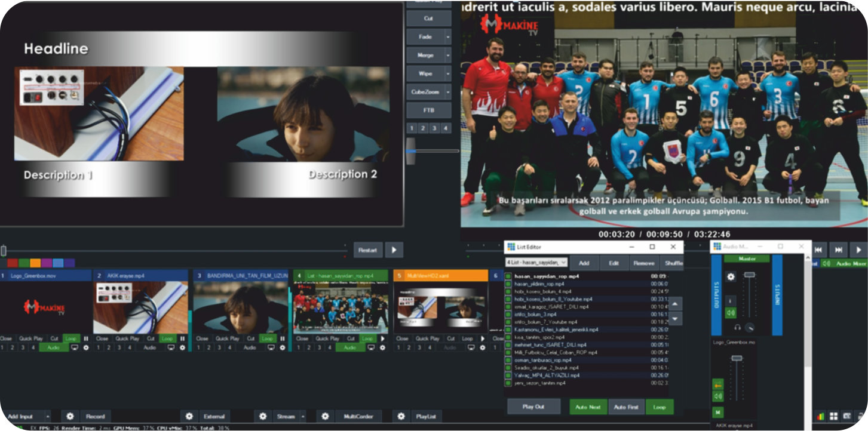This screenshot has height=431, width=868.
Task: Open Merge transition dropdown arrow
Action: coord(448,55)
